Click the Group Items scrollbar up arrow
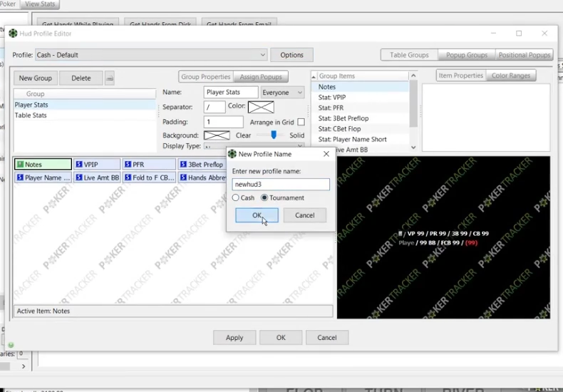The height and width of the screenshot is (392, 563). coord(413,76)
